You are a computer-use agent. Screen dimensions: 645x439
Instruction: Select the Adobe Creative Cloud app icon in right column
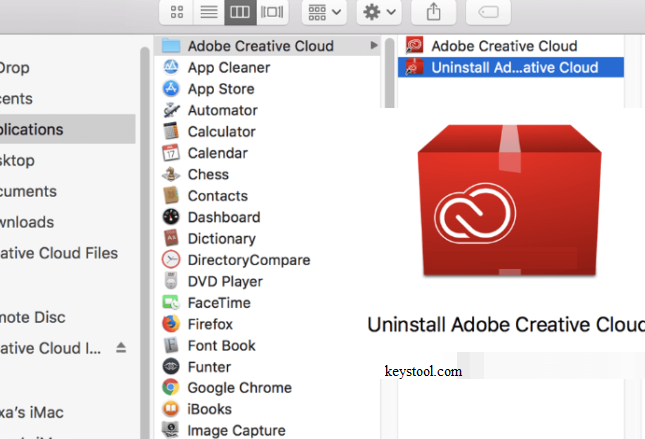415,45
